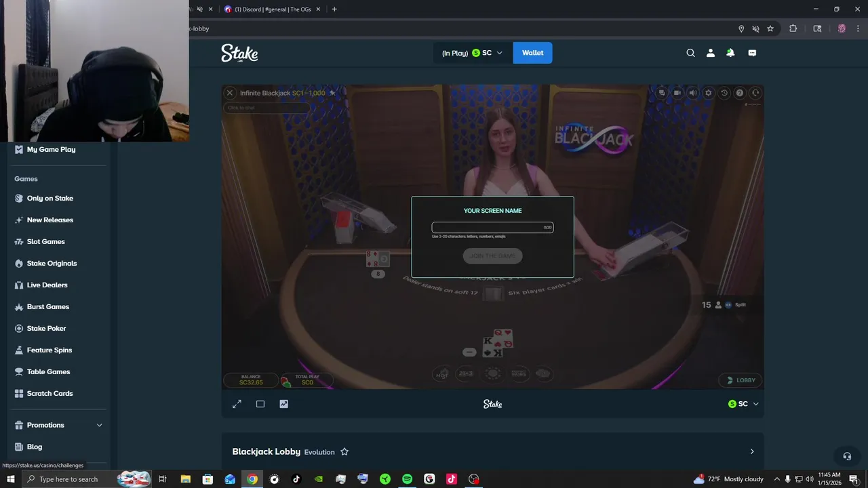Open the Windows Start menu
868x488 pixels.
pyautogui.click(x=11, y=479)
